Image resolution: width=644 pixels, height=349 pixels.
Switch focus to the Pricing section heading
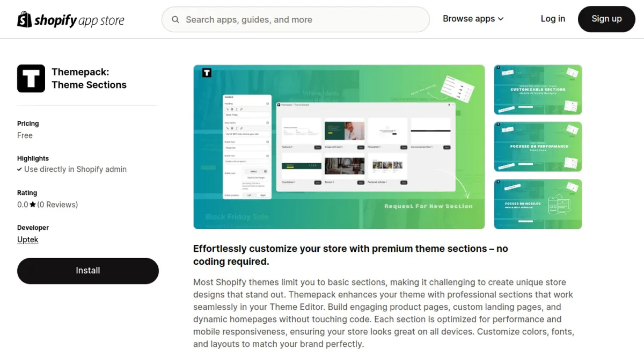click(28, 123)
